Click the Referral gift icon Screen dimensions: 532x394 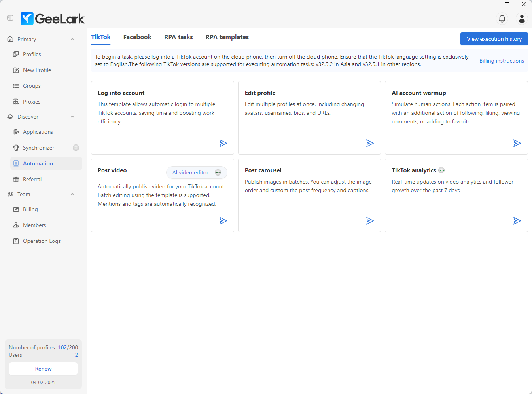(x=16, y=179)
